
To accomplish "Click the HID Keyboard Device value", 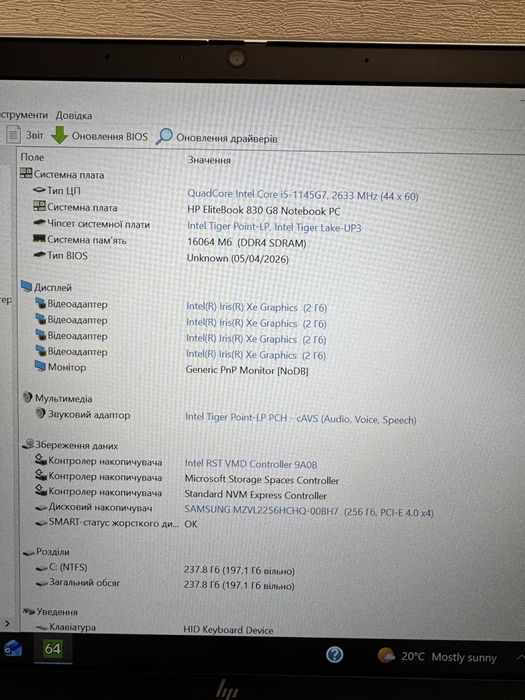I will [x=228, y=630].
